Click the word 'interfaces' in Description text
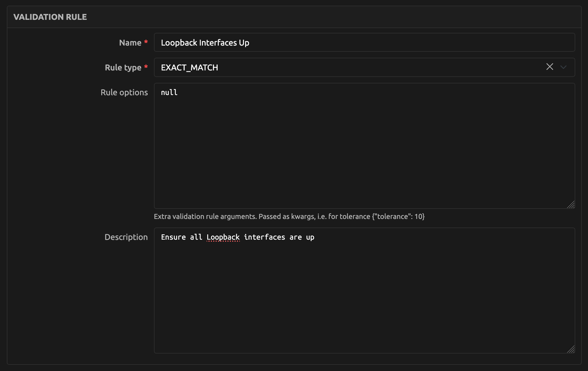Viewport: 588px width, 371px height. [x=264, y=237]
